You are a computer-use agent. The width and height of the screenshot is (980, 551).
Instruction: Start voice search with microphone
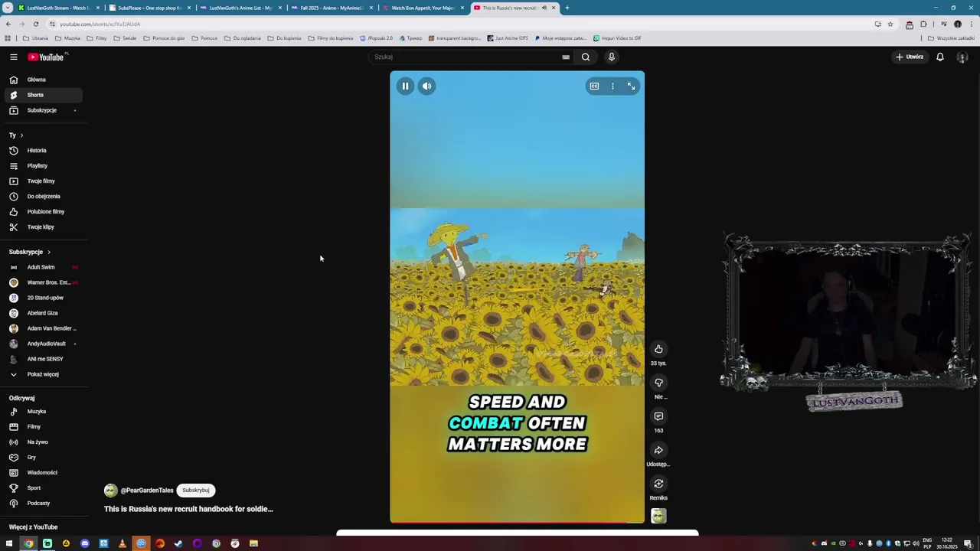tap(611, 57)
